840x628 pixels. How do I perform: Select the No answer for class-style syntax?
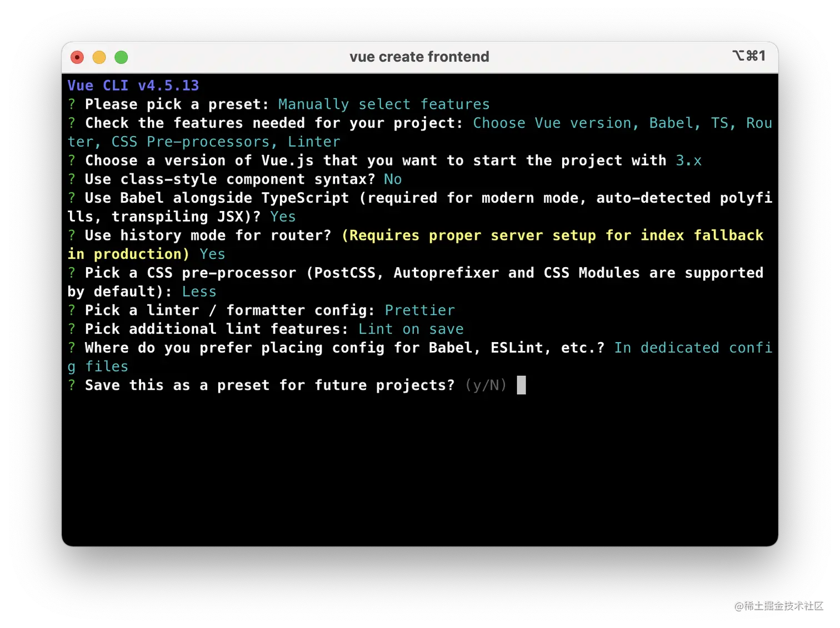[393, 179]
